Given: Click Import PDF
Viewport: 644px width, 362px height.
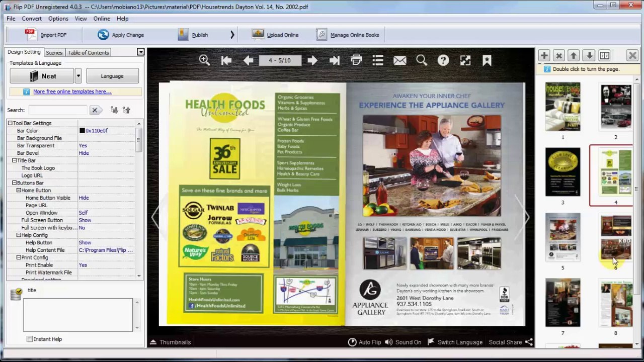Looking at the screenshot, I should coord(46,35).
